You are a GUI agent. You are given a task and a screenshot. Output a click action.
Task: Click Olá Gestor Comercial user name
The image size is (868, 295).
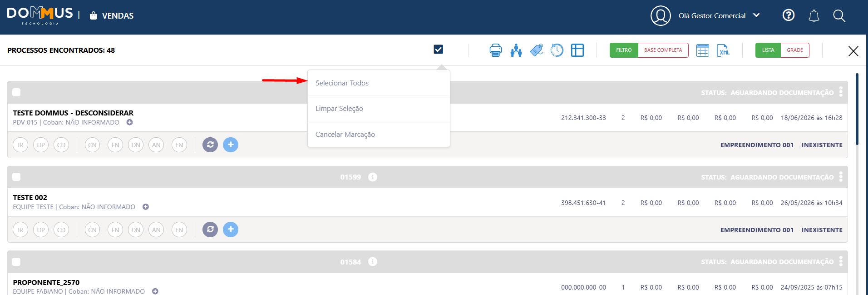pos(712,15)
